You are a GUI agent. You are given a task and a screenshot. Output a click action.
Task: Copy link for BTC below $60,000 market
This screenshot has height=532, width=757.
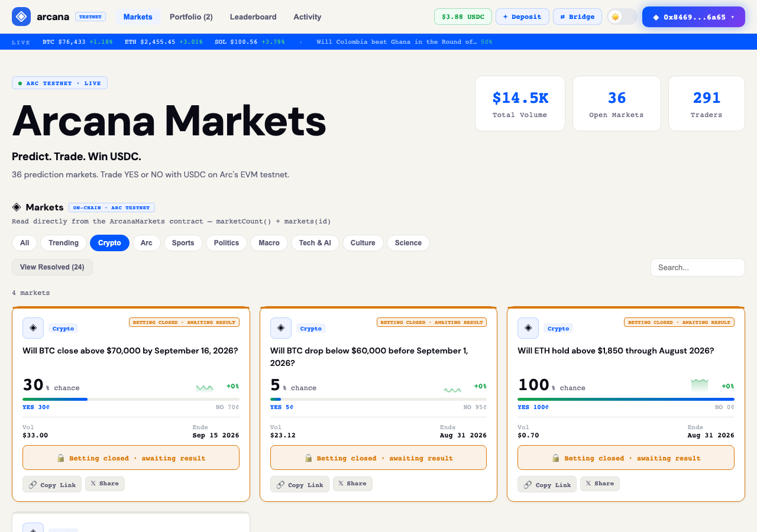pos(300,484)
